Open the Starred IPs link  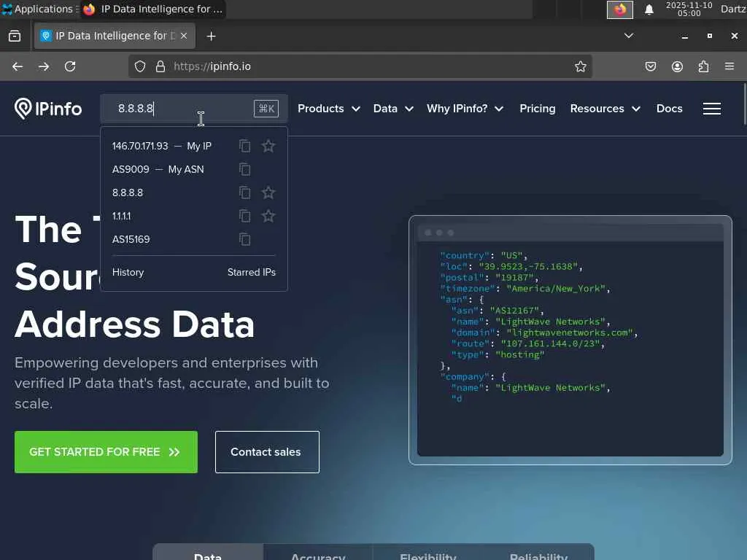(252, 273)
